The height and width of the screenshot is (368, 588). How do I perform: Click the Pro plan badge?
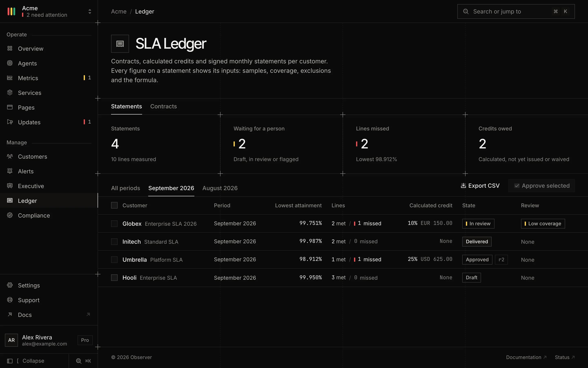85,340
